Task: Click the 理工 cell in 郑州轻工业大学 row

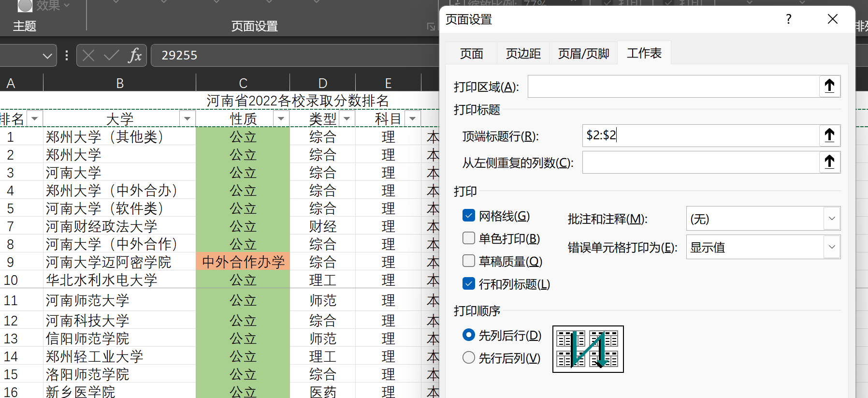Action: tap(323, 356)
